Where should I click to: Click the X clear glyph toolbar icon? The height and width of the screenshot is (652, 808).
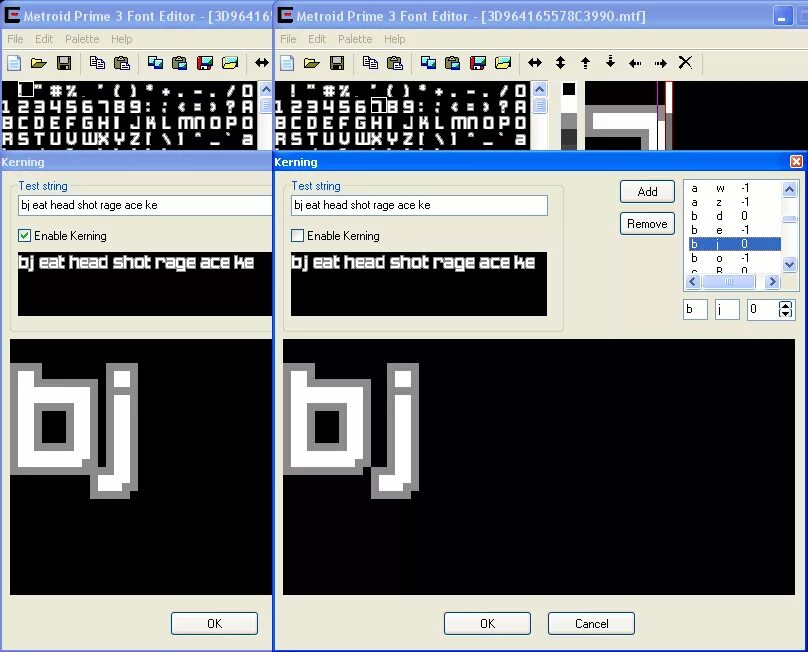685,62
